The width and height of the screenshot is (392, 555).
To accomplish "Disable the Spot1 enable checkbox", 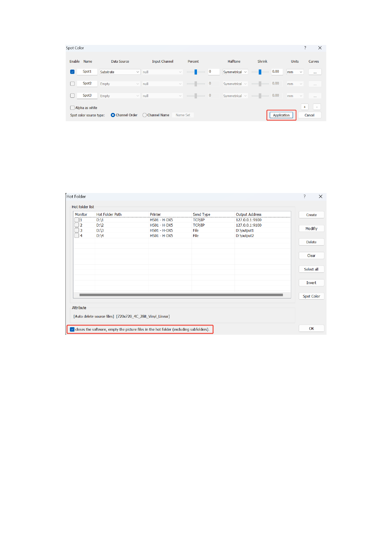I will pyautogui.click(x=72, y=72).
